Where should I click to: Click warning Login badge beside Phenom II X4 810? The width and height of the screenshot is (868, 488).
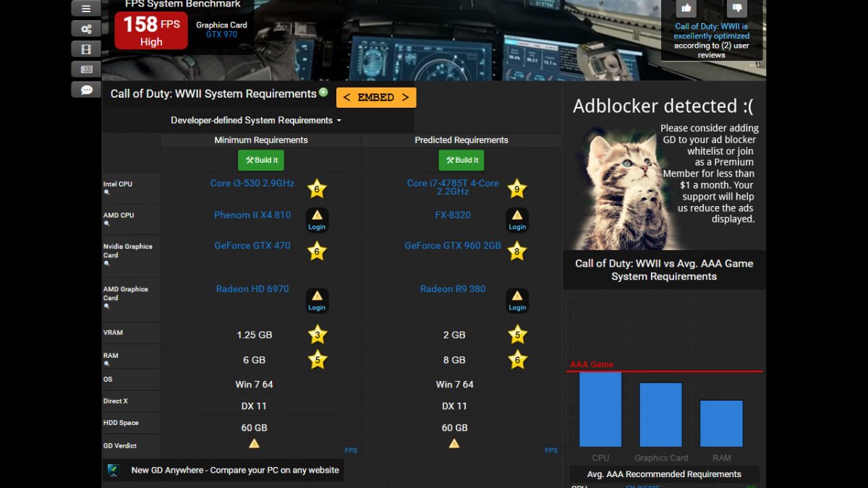(317, 220)
